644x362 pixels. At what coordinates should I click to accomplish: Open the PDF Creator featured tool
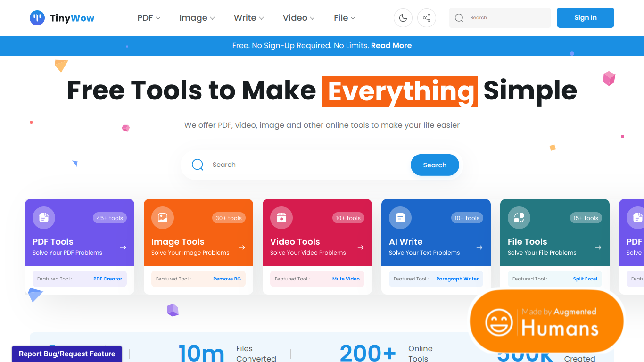(x=107, y=279)
